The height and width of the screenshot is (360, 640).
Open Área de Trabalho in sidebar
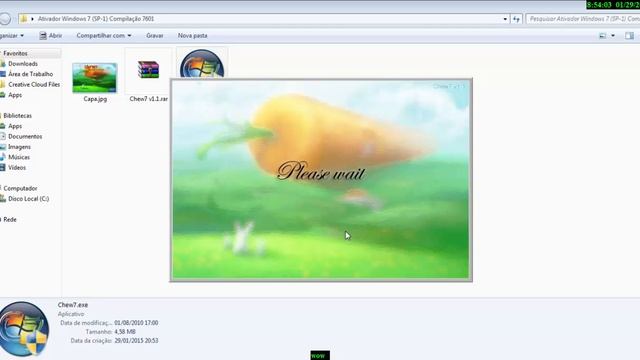coord(31,74)
